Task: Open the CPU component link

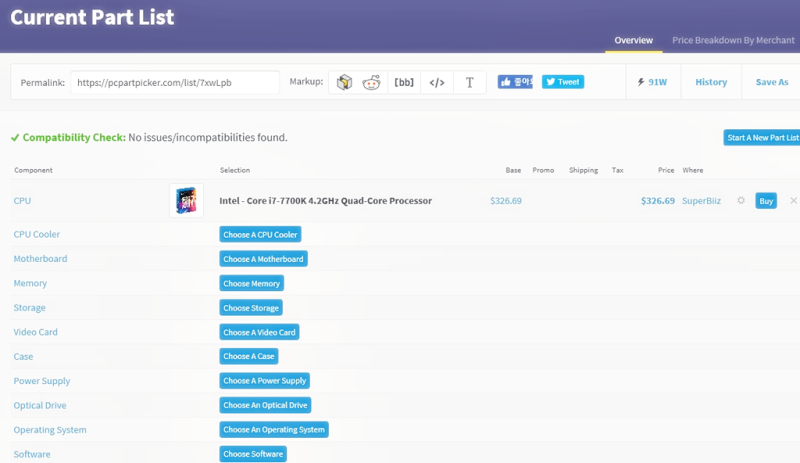Action: coord(22,201)
